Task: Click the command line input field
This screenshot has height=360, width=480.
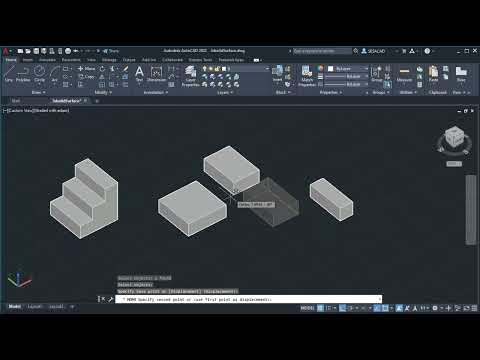Action: tap(249, 299)
